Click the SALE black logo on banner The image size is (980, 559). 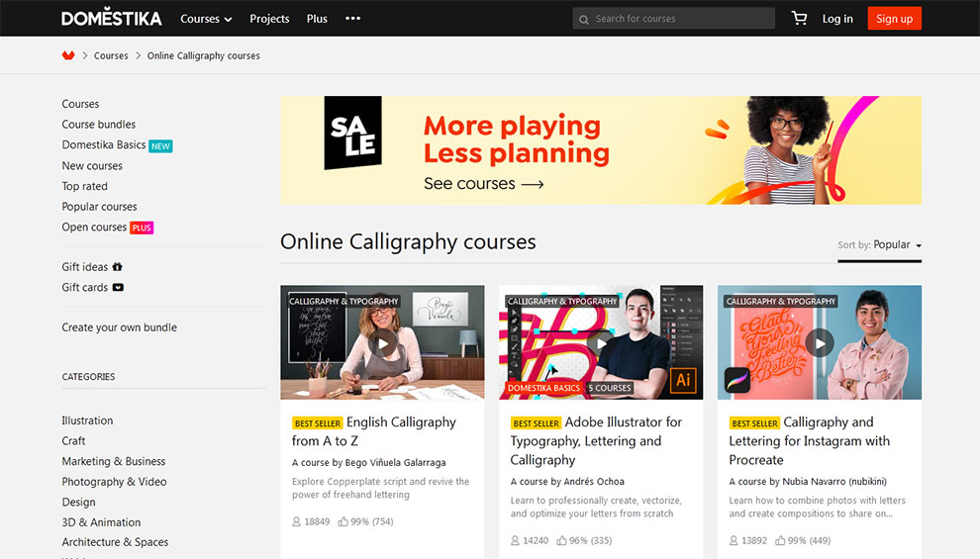tap(352, 133)
